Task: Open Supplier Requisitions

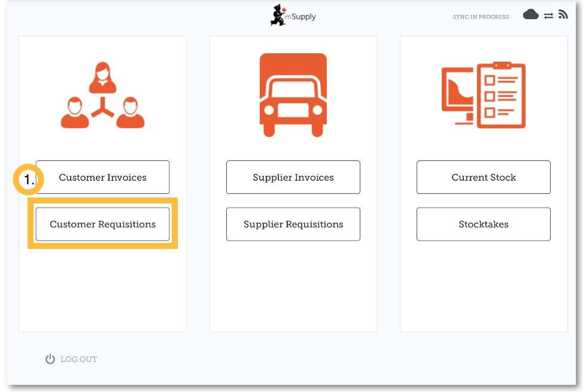Action: point(293,224)
